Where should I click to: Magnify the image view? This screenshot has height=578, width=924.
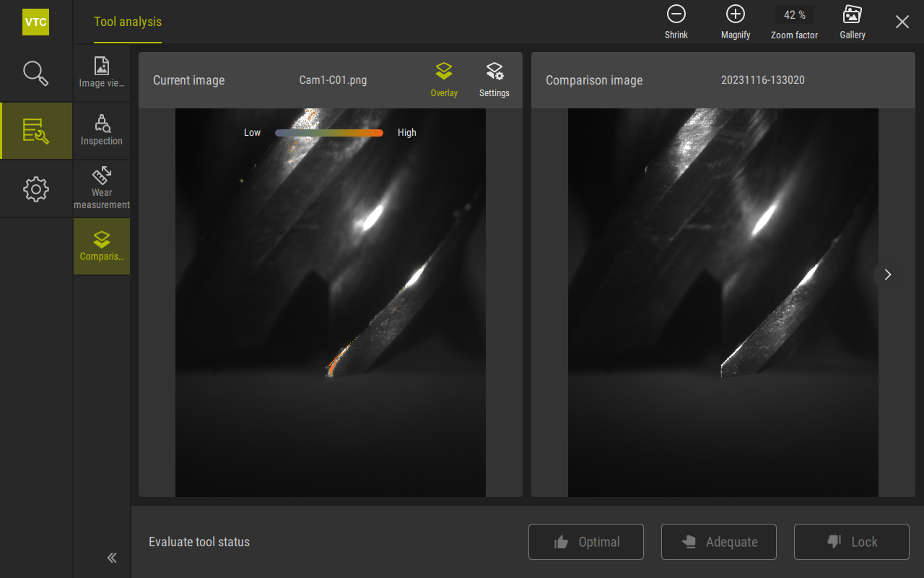click(x=736, y=22)
